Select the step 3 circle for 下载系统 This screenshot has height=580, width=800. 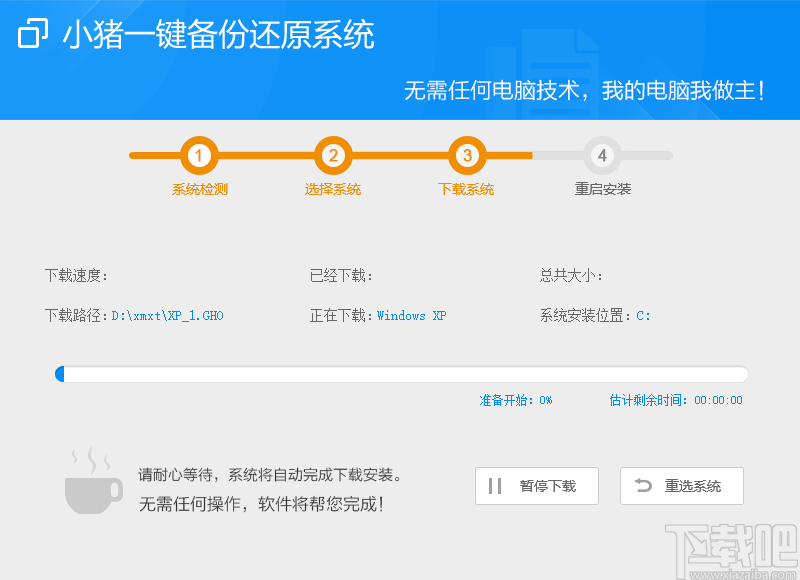click(x=465, y=156)
